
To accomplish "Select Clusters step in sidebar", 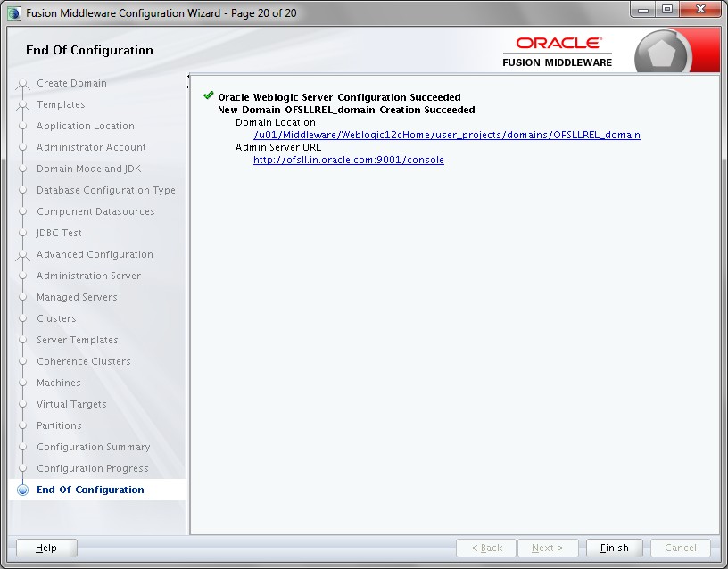I will click(x=56, y=318).
